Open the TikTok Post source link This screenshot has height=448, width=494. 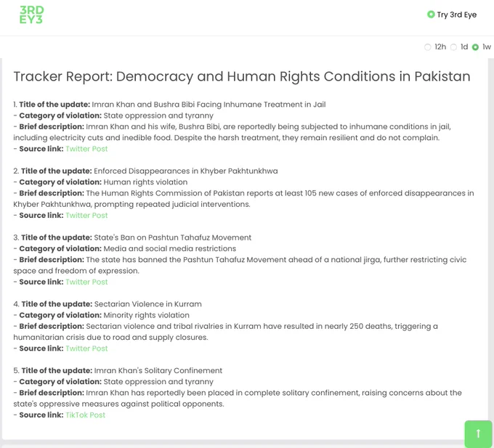point(85,415)
